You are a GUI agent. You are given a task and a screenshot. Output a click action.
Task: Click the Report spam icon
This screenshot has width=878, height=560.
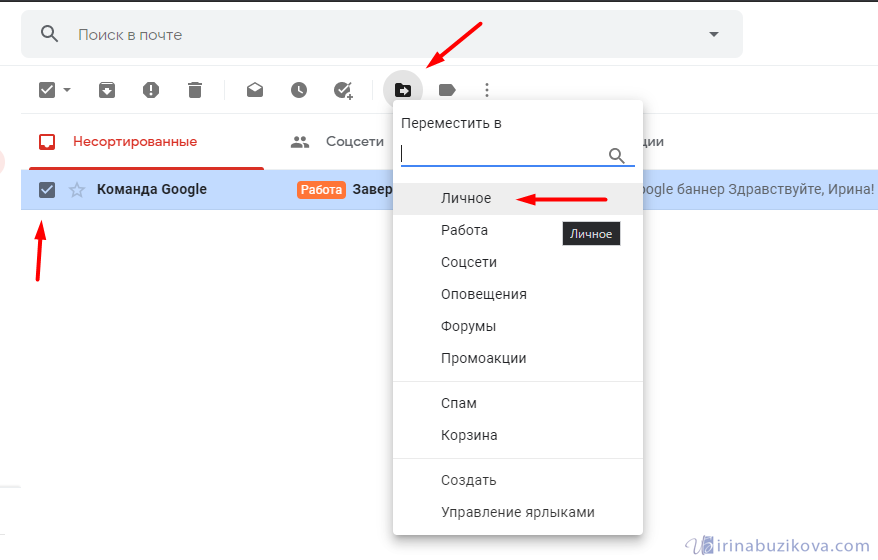(x=151, y=90)
